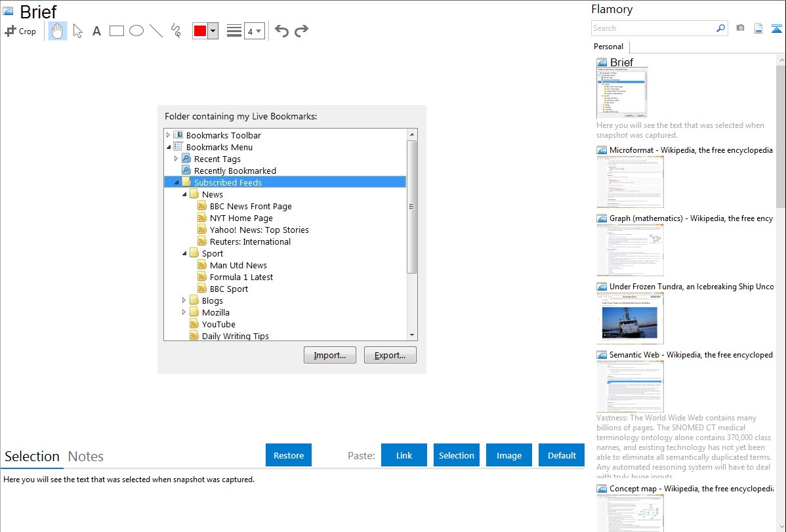Select the text annotation tool
Screen dimensions: 786x532
coord(96,31)
